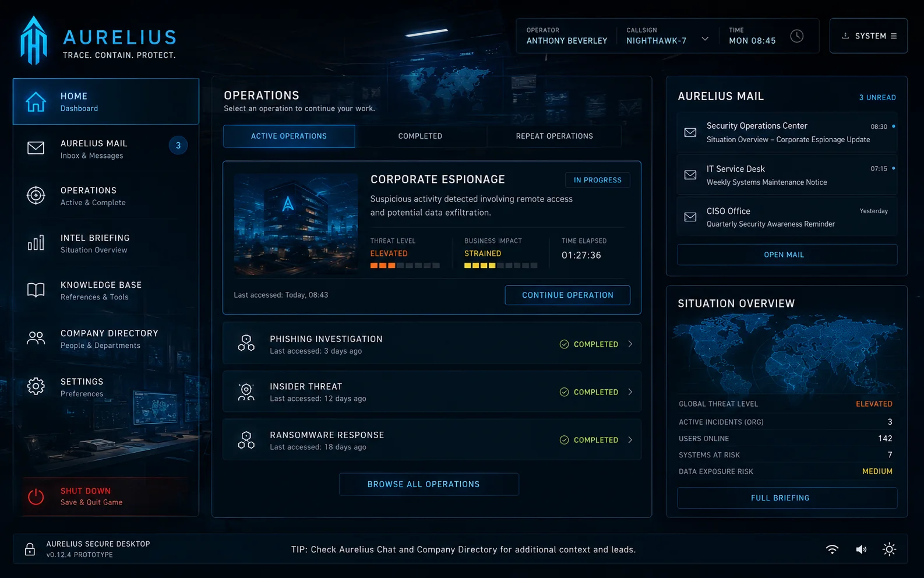Open the Full Briefing button
924x578 pixels.
(x=787, y=498)
